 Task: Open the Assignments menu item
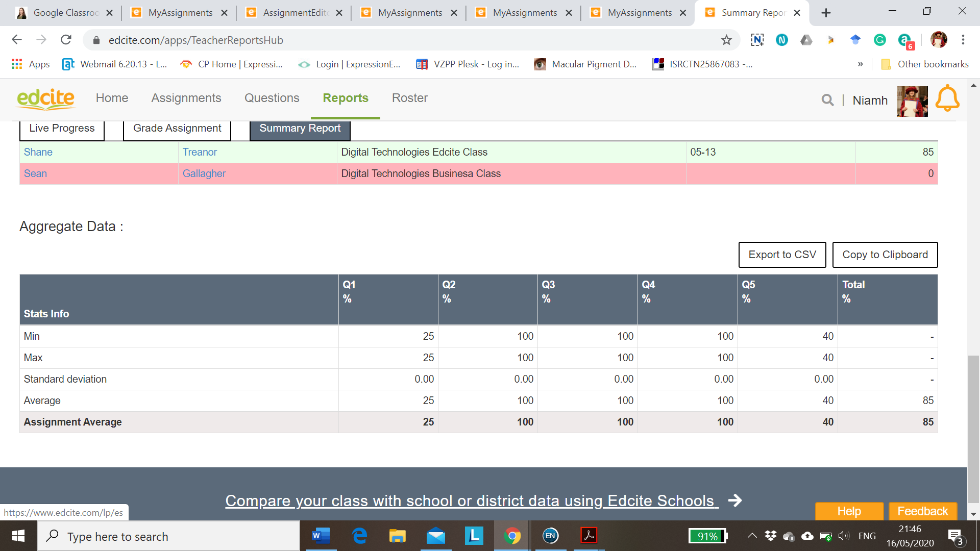click(186, 98)
